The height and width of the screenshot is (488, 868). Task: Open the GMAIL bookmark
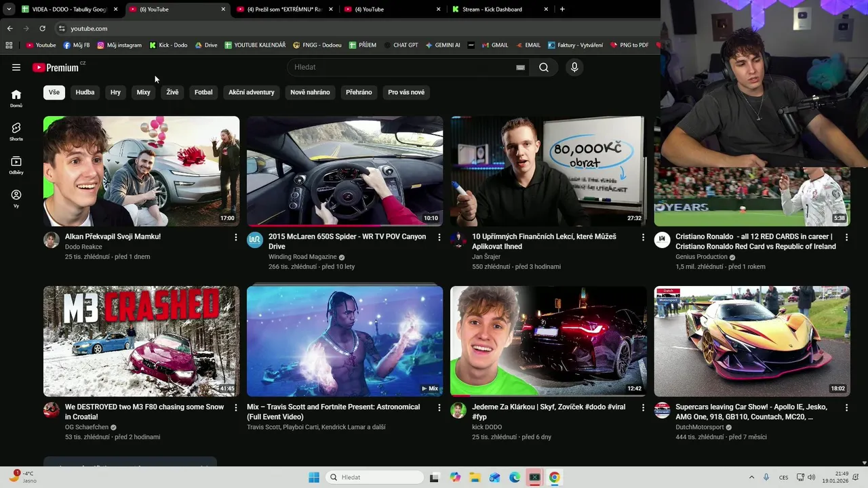click(x=494, y=45)
